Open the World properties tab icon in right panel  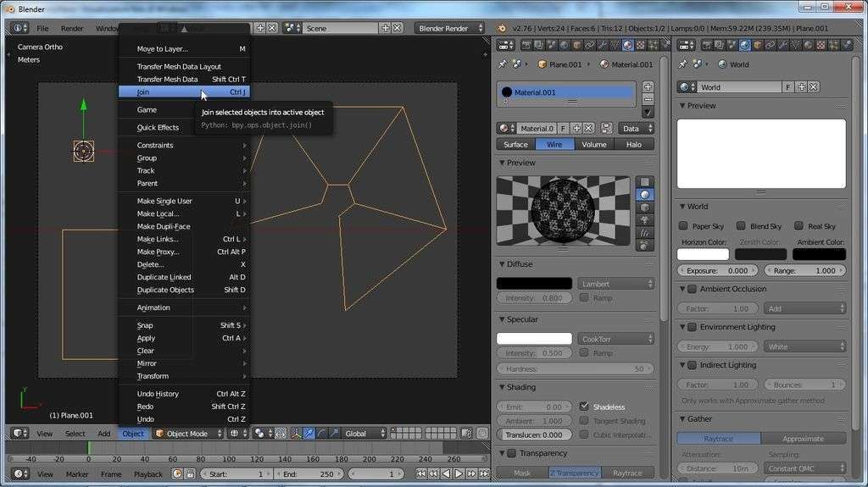745,46
